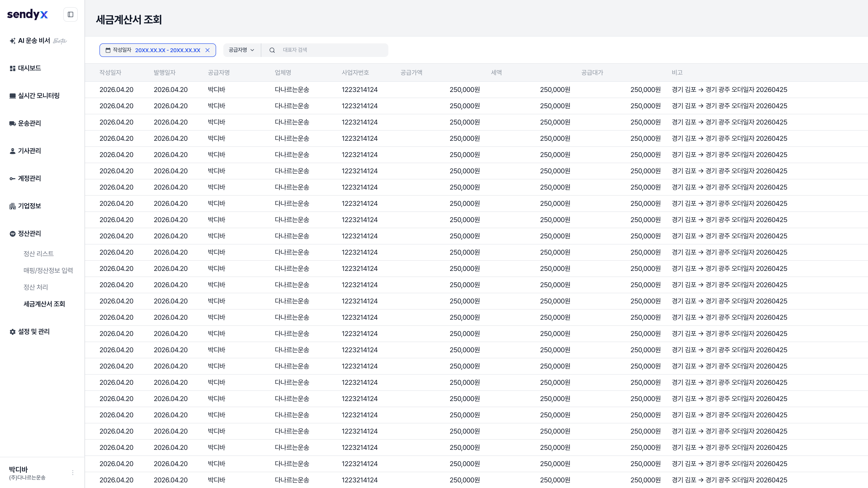This screenshot has height=488, width=868.
Task: Open the three-dot menu next to 박디바
Action: [73, 472]
